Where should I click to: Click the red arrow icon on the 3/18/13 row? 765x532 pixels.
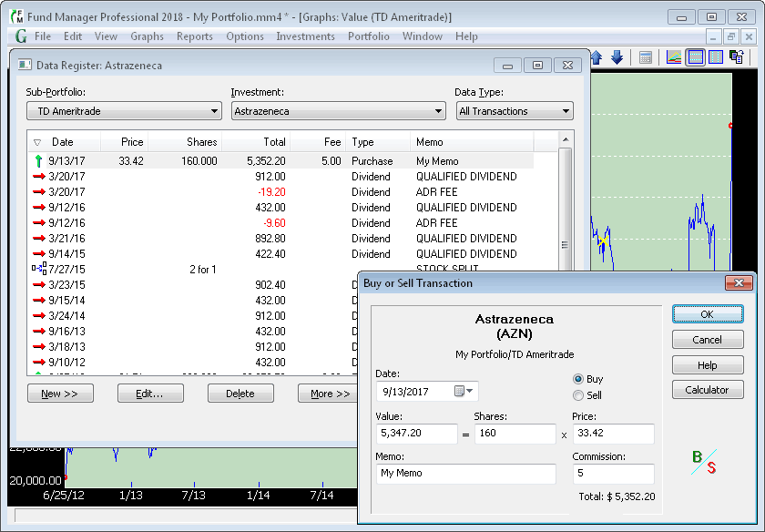pos(39,346)
